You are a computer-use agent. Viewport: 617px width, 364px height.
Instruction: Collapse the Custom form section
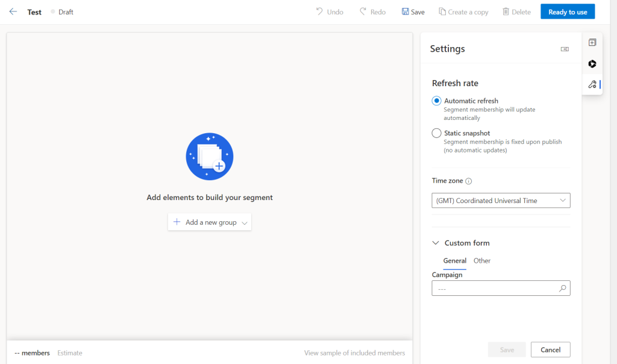tap(436, 243)
